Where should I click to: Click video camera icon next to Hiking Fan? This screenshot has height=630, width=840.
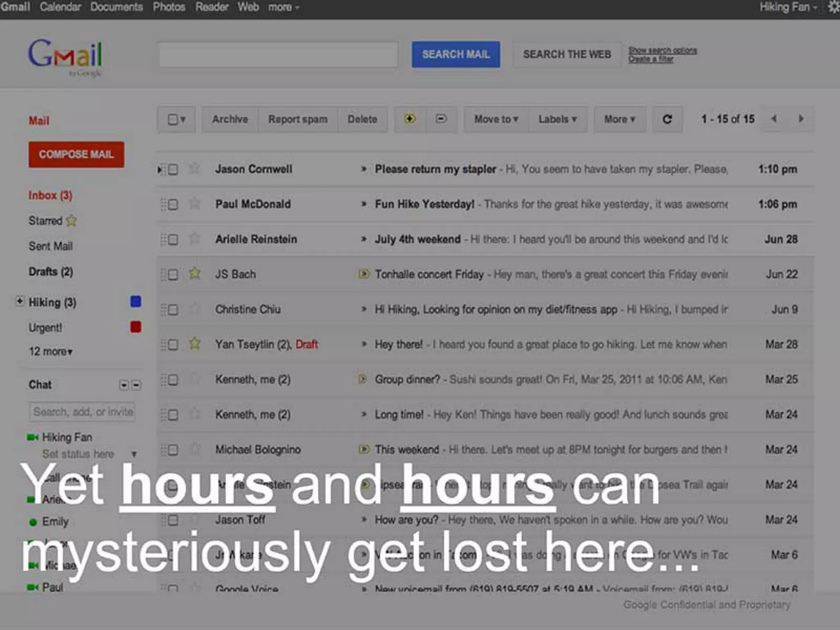tap(33, 438)
